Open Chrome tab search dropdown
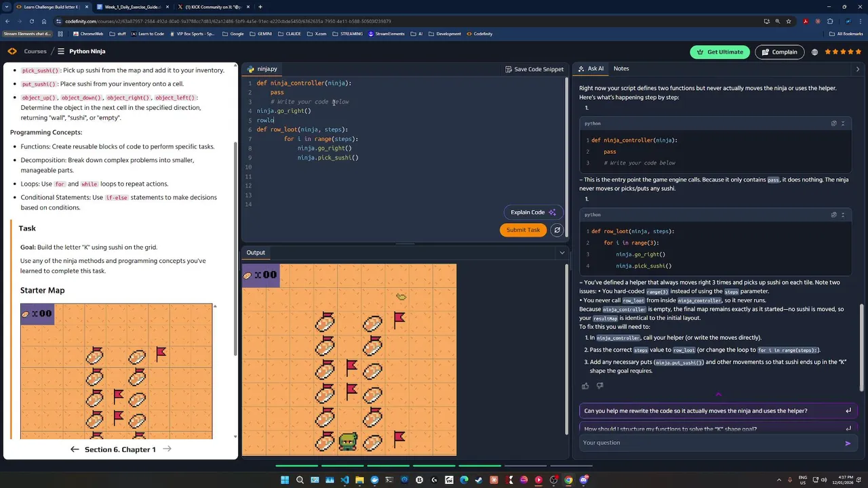868x488 pixels. coord(7,7)
